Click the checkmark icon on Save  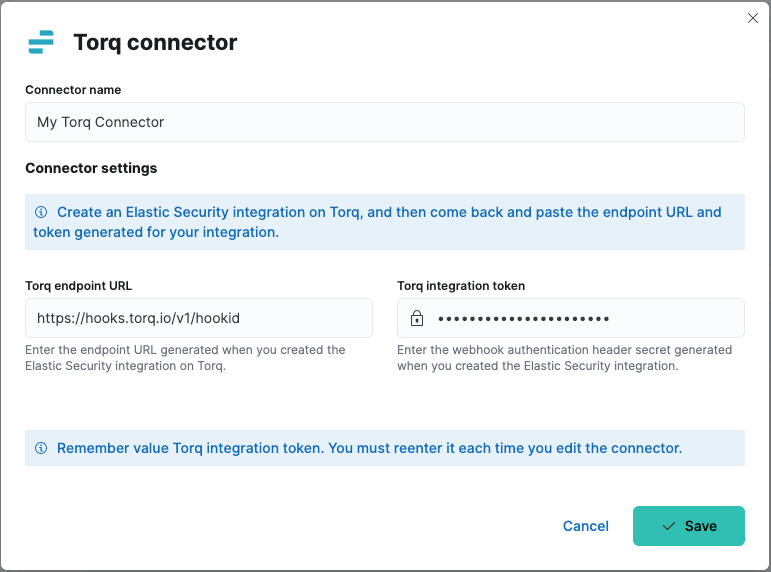(x=669, y=526)
